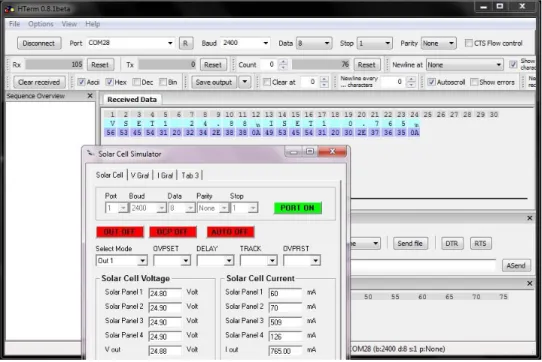Screen dimensions: 542x362
Task: Click the Disconnect button
Action: tap(39, 43)
